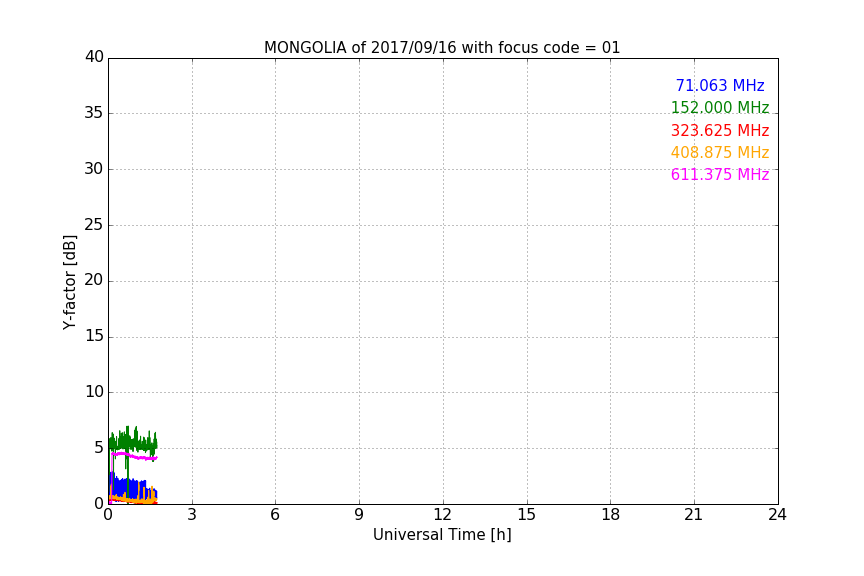The height and width of the screenshot is (576, 864).
Task: Click the y-axis tick label '25'
Action: coord(94,224)
